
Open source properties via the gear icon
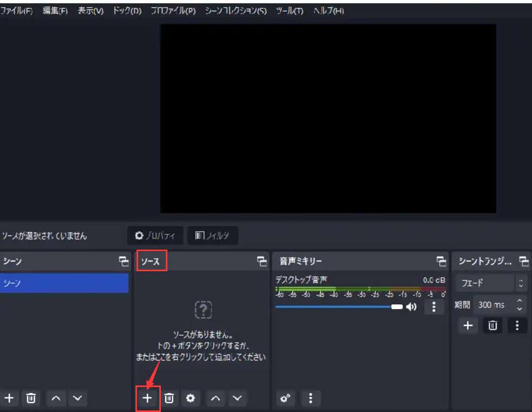(191, 398)
